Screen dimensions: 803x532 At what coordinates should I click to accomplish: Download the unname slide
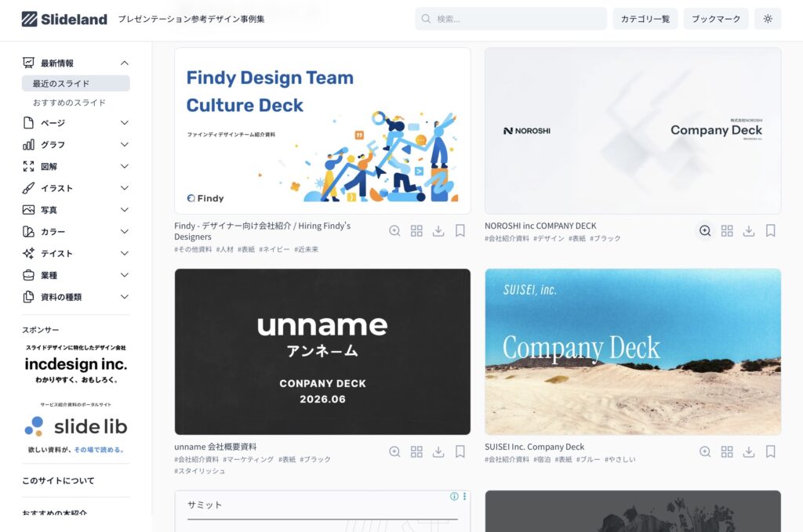coord(438,451)
